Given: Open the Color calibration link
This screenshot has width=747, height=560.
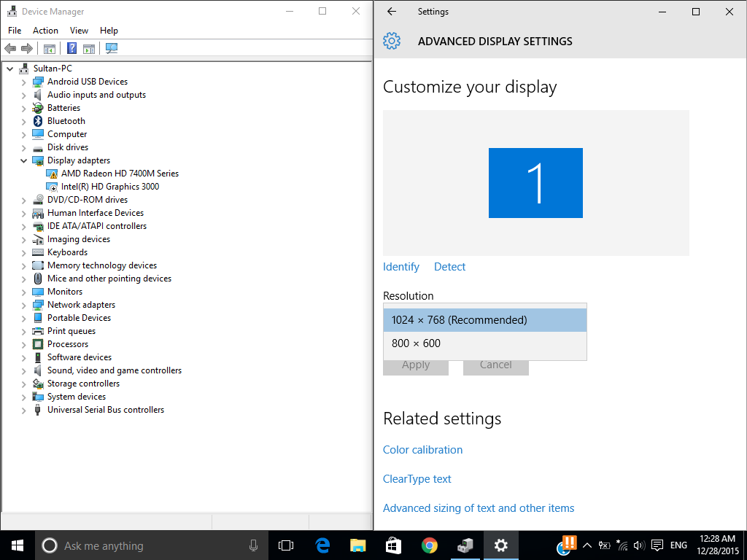Looking at the screenshot, I should pyautogui.click(x=422, y=449).
